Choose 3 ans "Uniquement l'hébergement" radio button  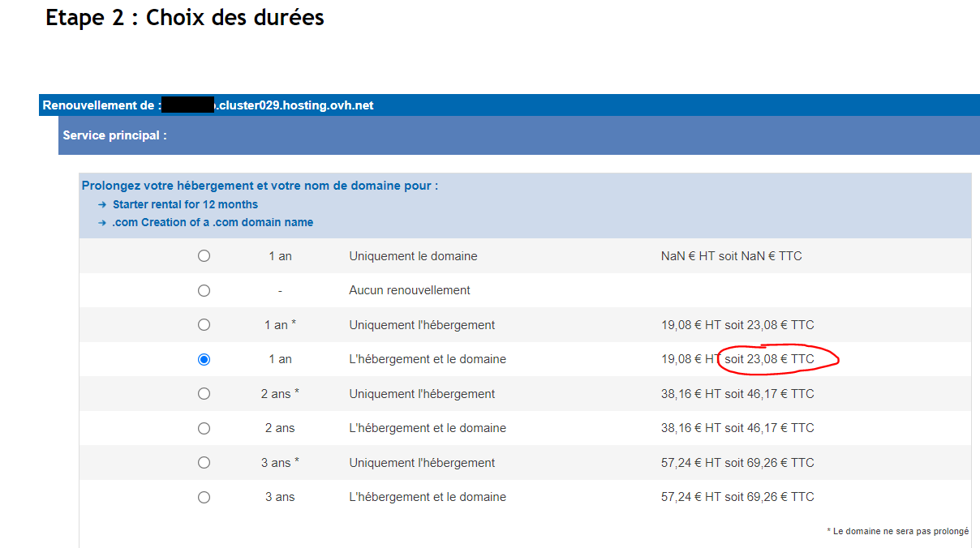204,463
